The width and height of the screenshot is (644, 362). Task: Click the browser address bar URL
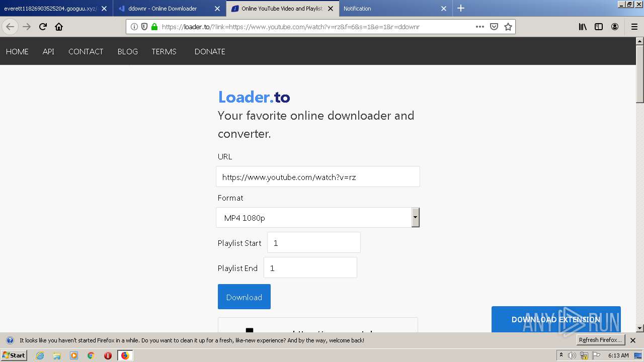(x=290, y=27)
